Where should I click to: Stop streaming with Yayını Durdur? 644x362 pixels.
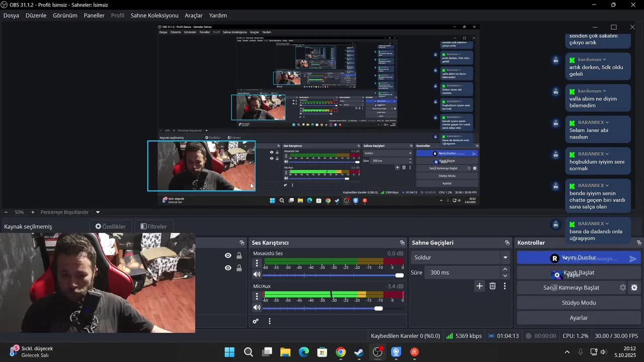[x=579, y=257]
